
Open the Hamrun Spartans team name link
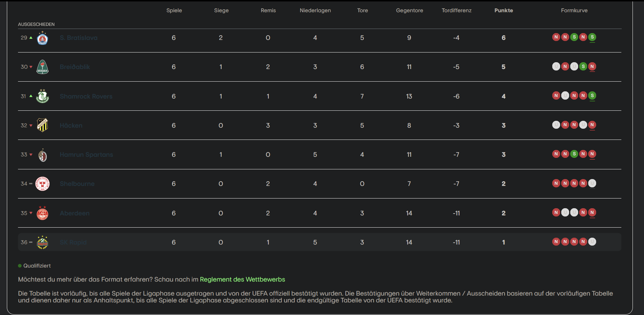click(86, 155)
